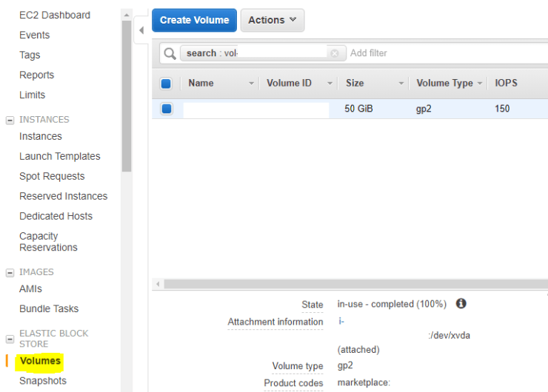Screen dimensions: 548x392
Task: Click the marketplace: product code value
Action: [364, 382]
